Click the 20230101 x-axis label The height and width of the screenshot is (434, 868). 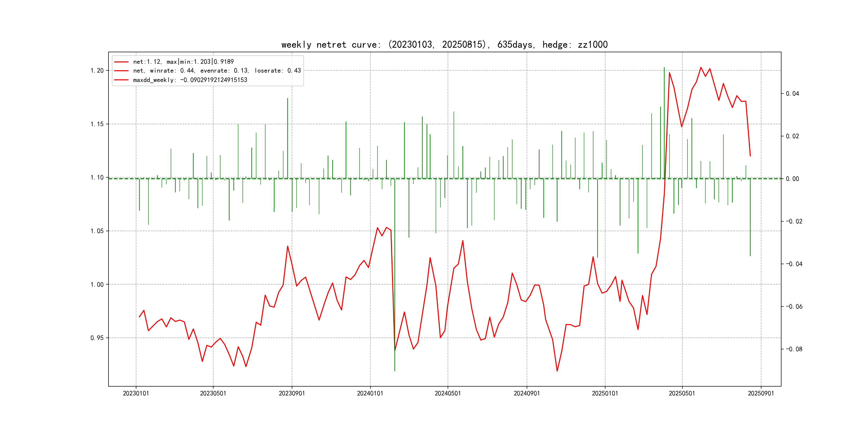click(x=136, y=394)
